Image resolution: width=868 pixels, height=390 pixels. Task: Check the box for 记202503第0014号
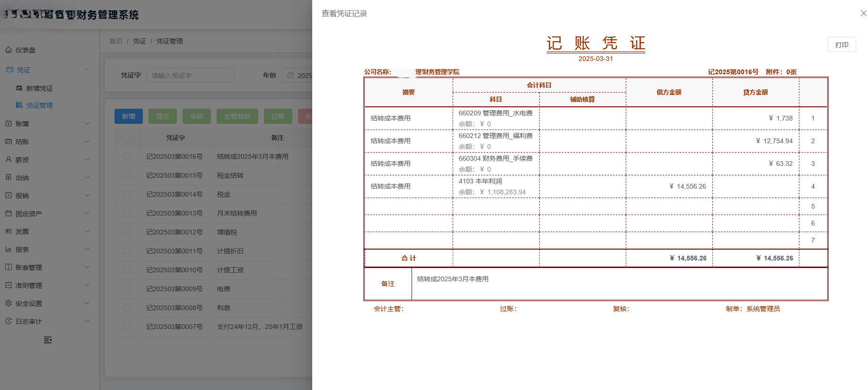(x=127, y=194)
